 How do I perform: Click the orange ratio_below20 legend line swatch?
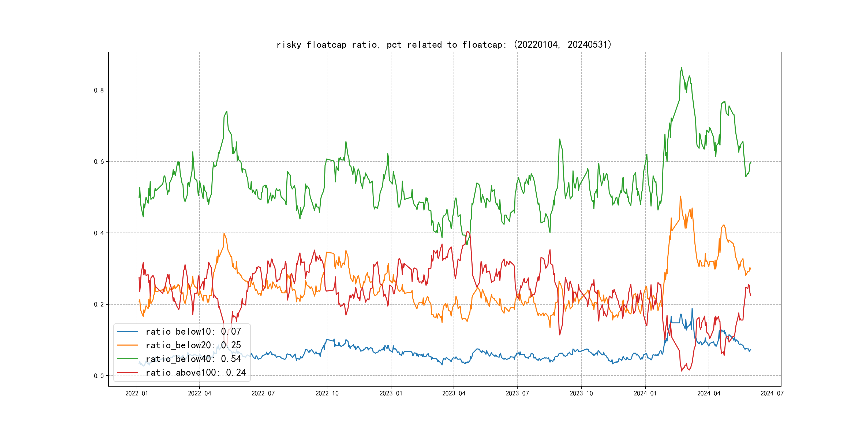pos(127,345)
